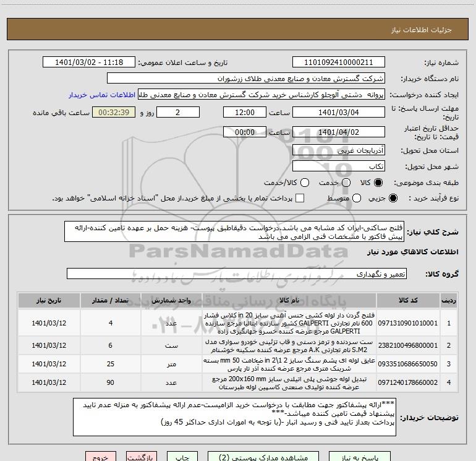The height and width of the screenshot is (461, 476).
Task: Click the countdown timer 00:32:39
Action: (114, 112)
